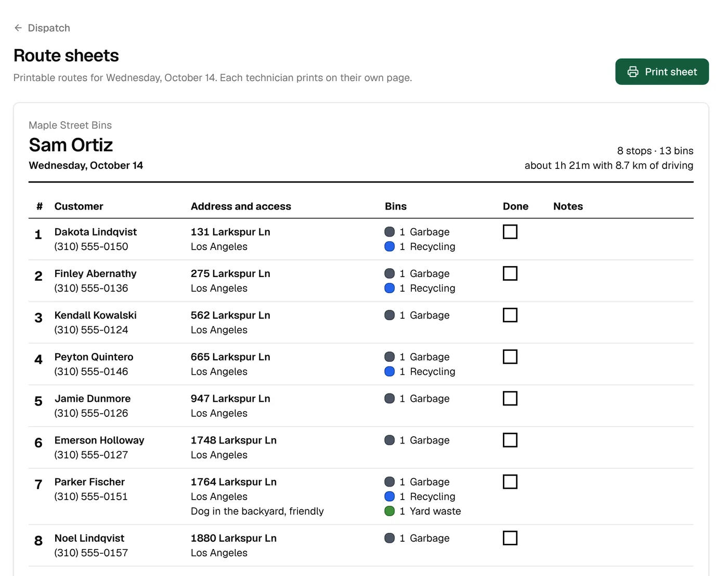Check the Done box for Noel Lindqvist
The height and width of the screenshot is (576, 728).
pos(510,538)
